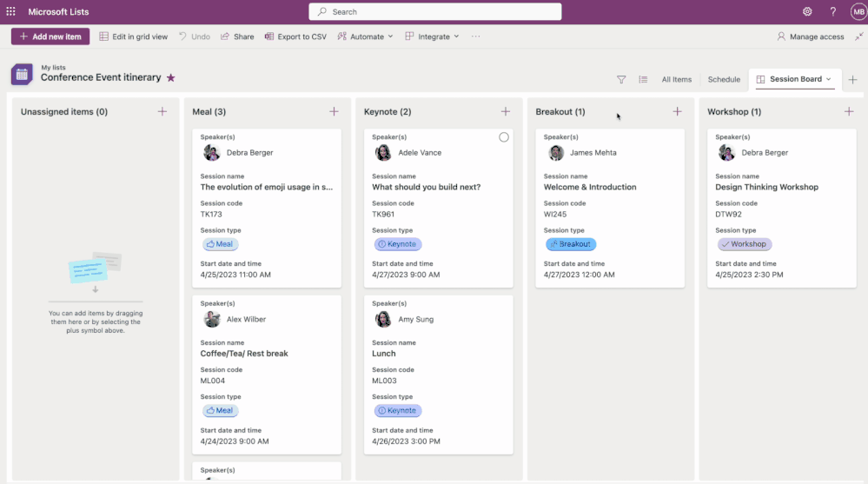This screenshot has width=868, height=484.
Task: Add a card to the Workshop column
Action: click(849, 112)
